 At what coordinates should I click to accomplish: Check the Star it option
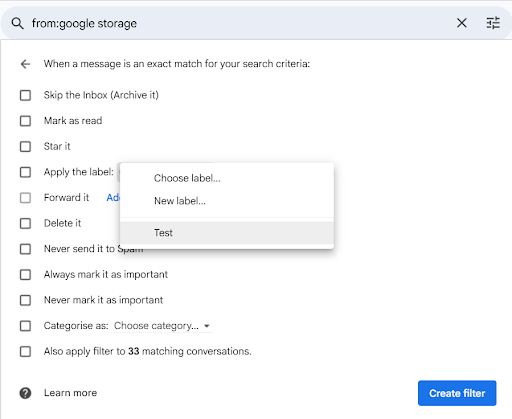(x=25, y=146)
